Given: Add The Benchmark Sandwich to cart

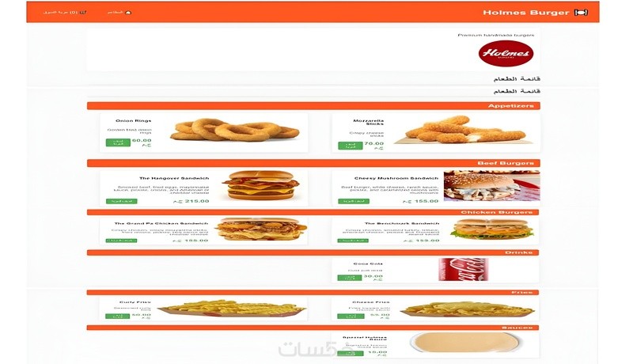Looking at the screenshot, I should click(353, 241).
